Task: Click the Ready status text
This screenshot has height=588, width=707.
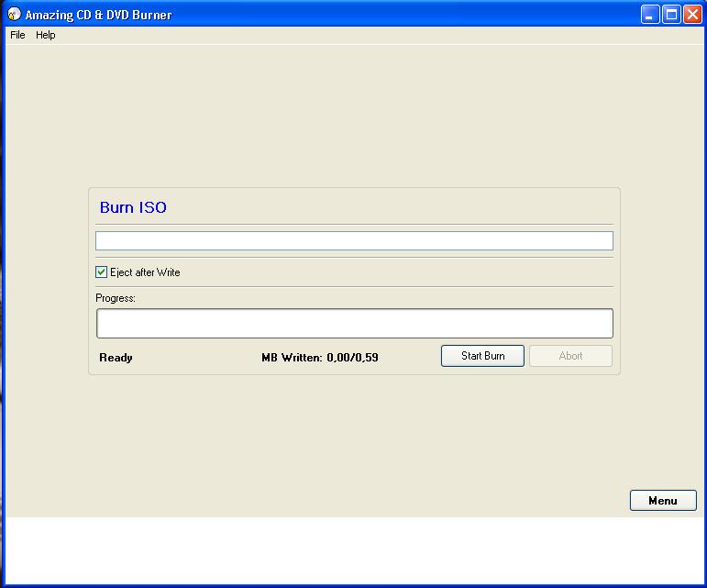Action: tap(116, 358)
